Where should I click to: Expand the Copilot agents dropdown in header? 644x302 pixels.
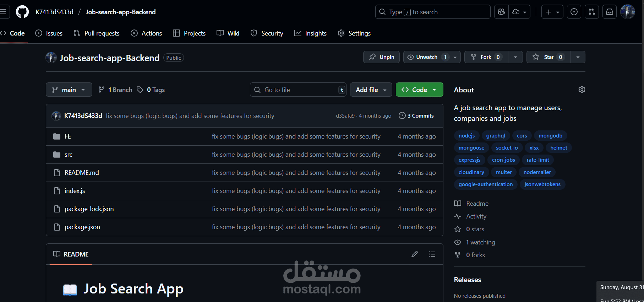coord(519,12)
